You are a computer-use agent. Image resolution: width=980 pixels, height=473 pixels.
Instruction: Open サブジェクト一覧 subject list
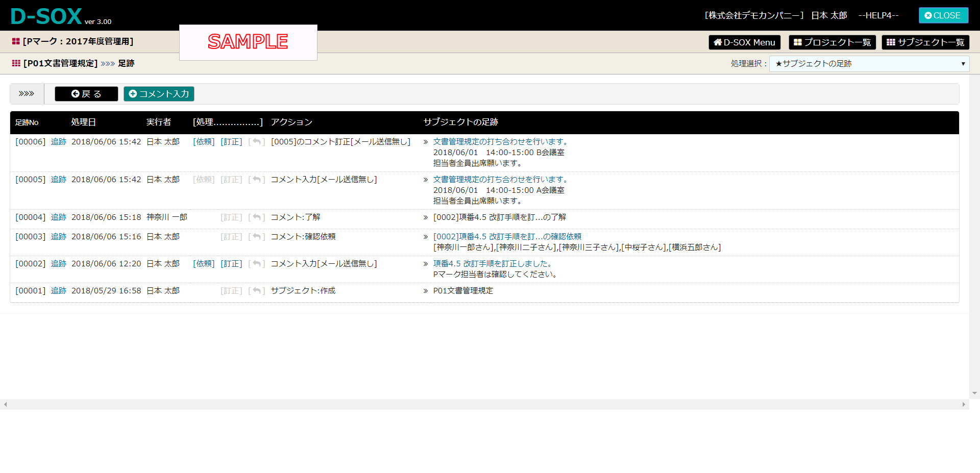925,42
